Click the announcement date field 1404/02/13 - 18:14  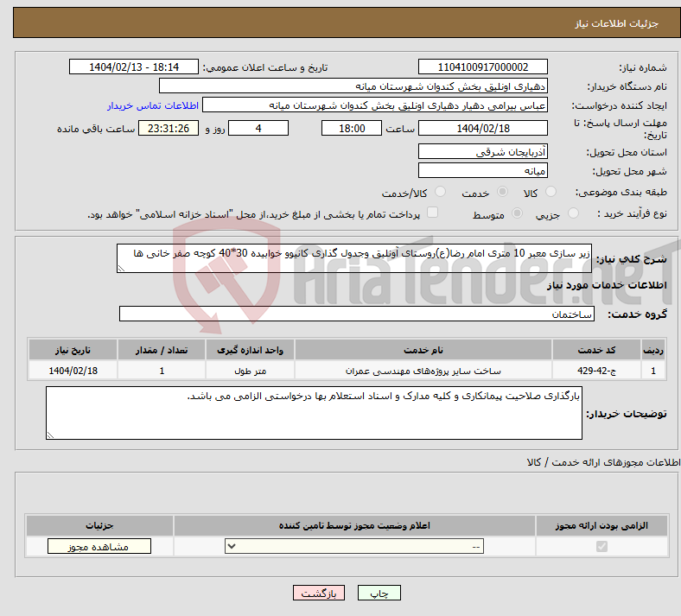coord(134,67)
